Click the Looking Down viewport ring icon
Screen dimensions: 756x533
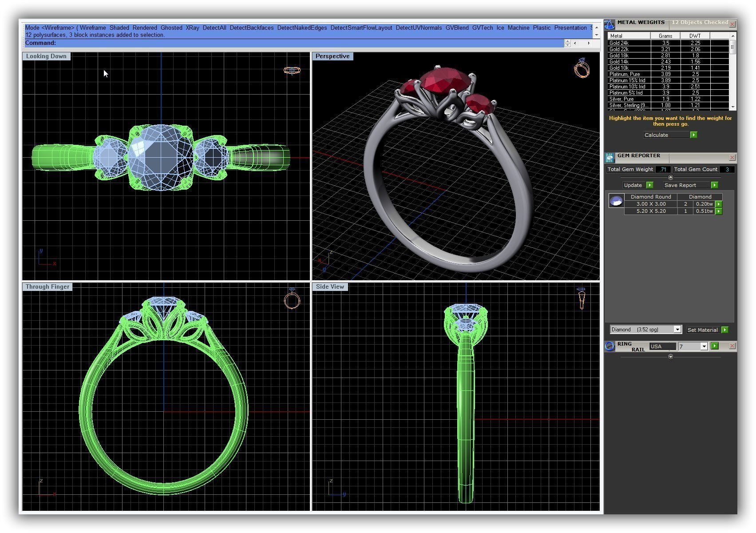point(292,70)
